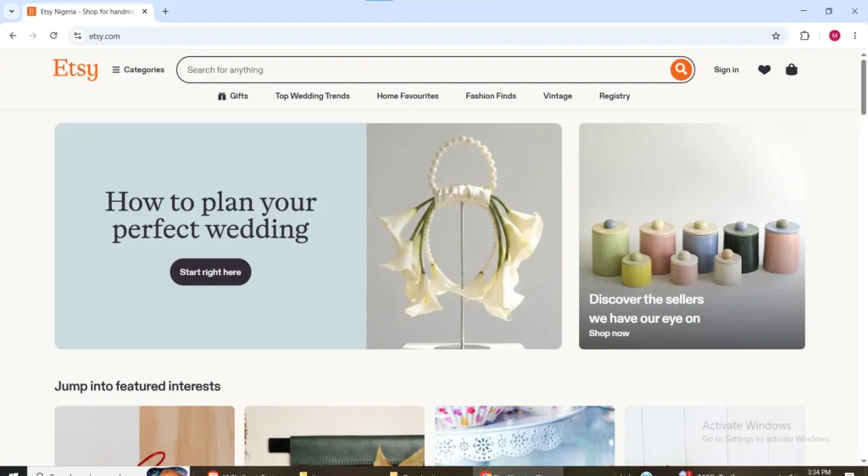
Task: Open the Chrome three-dot menu
Action: [854, 36]
